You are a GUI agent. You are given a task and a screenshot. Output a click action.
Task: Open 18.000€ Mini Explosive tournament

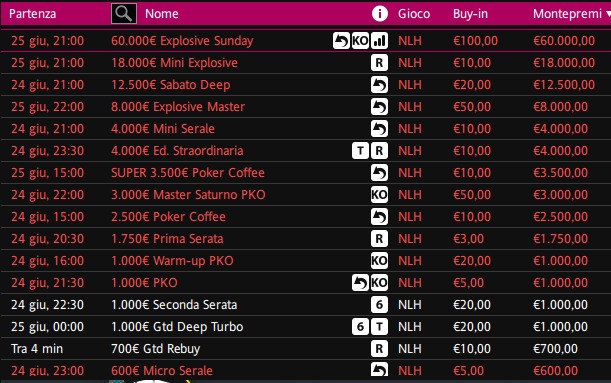coord(174,63)
